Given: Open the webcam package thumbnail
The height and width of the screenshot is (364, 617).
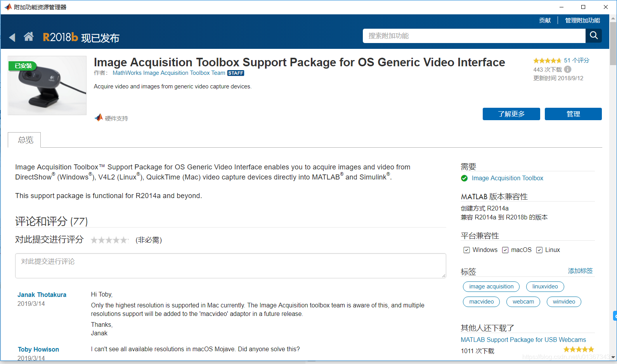Looking at the screenshot, I should [47, 85].
